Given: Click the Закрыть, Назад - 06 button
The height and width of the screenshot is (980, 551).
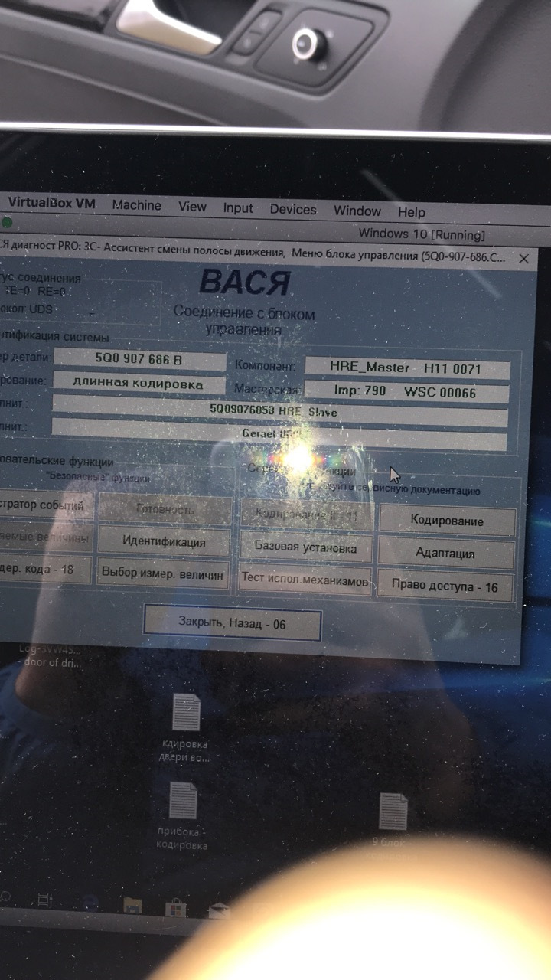Looking at the screenshot, I should 232,623.
